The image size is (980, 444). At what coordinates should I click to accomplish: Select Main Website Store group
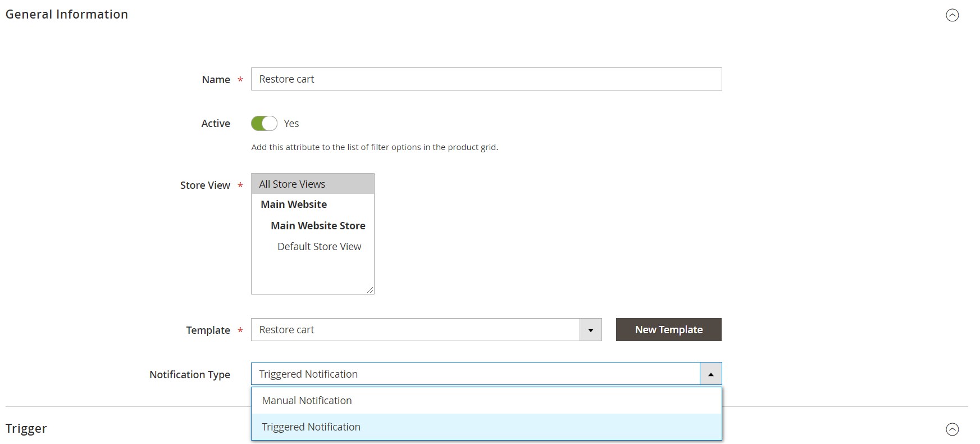click(x=318, y=226)
